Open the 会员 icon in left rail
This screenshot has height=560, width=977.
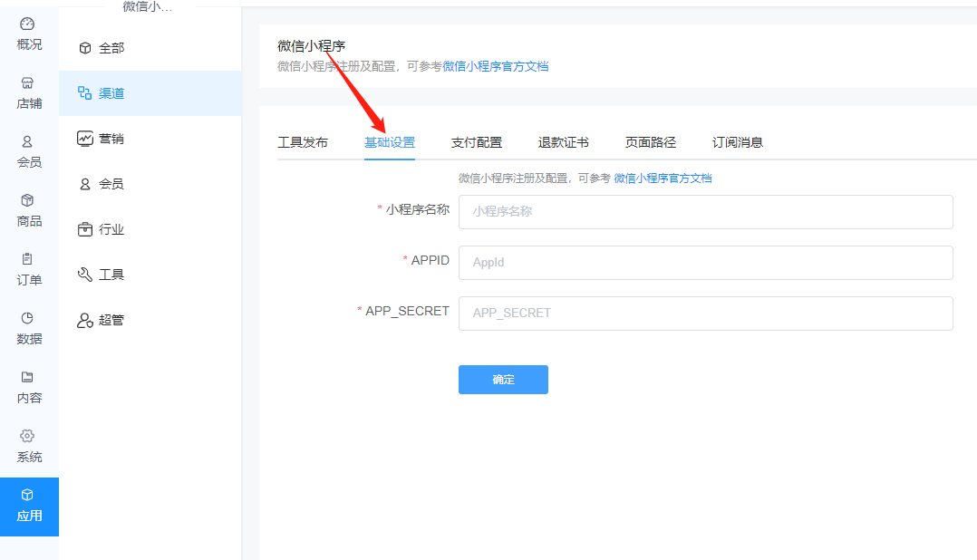point(27,142)
